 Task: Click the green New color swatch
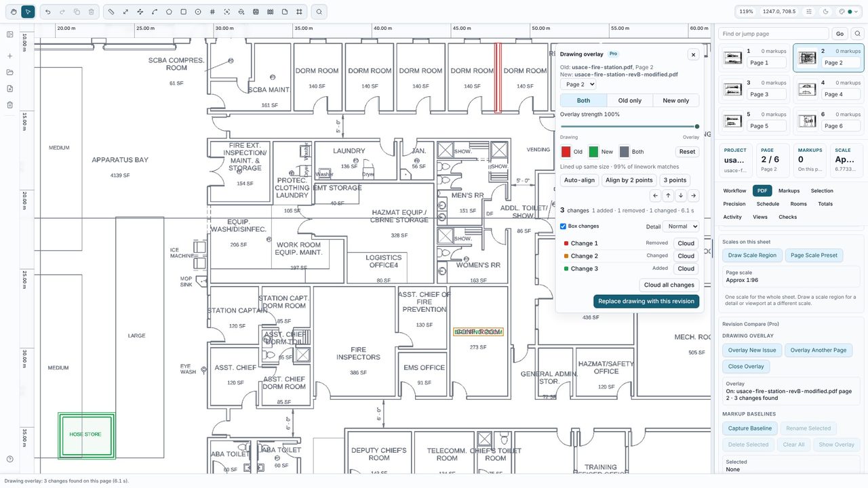point(593,152)
